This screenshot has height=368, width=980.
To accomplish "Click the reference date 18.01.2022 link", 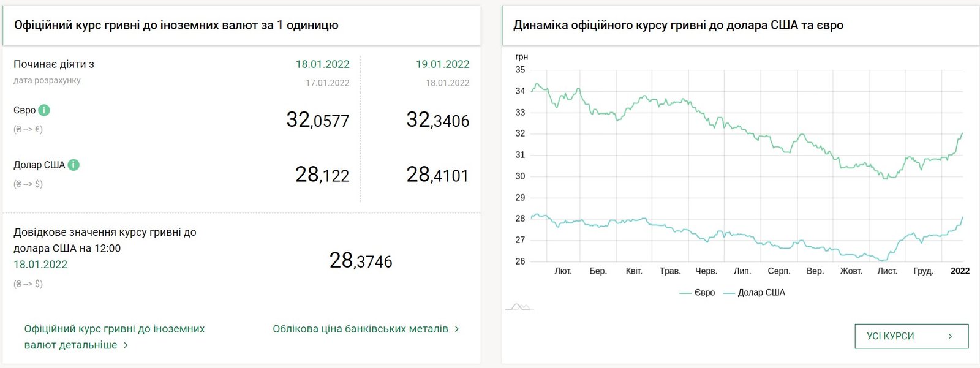I will pyautogui.click(x=40, y=265).
